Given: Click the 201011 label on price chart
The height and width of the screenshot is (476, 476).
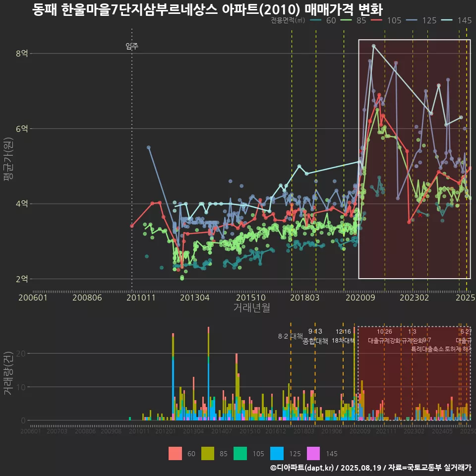Looking at the screenshot, I should tap(141, 297).
